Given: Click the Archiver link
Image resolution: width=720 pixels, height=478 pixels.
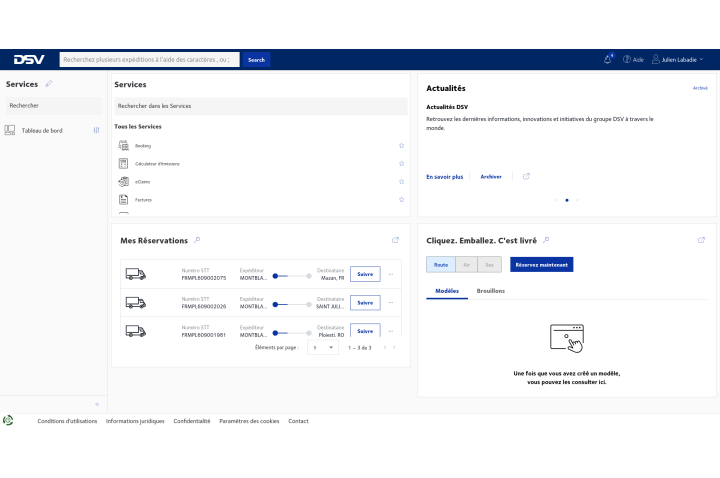Looking at the screenshot, I should pyautogui.click(x=491, y=177).
